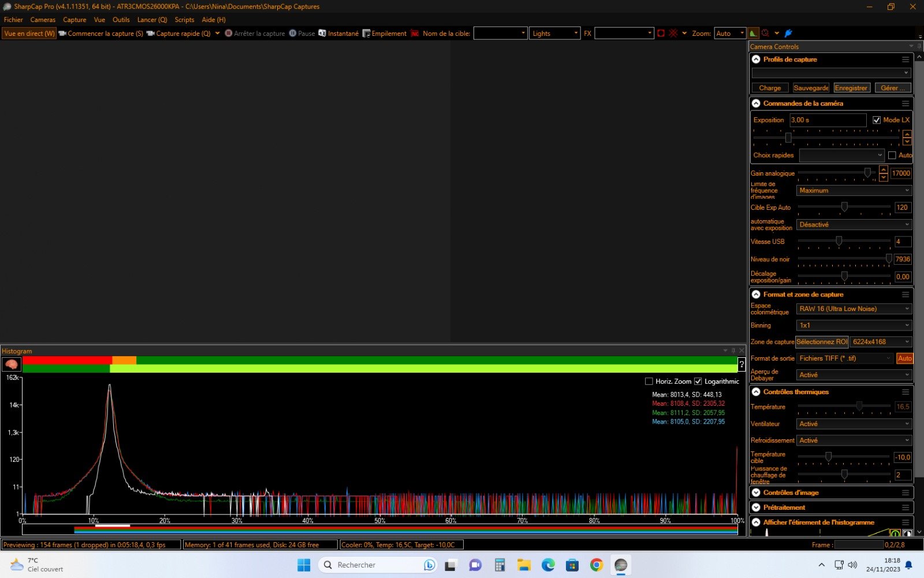Open the RAW 16 color space dropdown

(x=854, y=309)
